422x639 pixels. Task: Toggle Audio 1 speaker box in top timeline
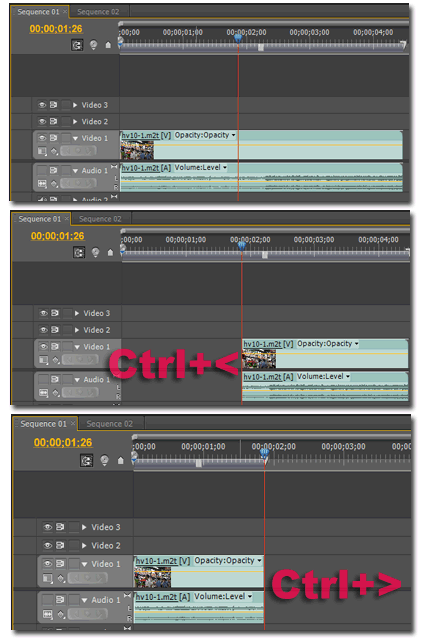click(x=42, y=170)
